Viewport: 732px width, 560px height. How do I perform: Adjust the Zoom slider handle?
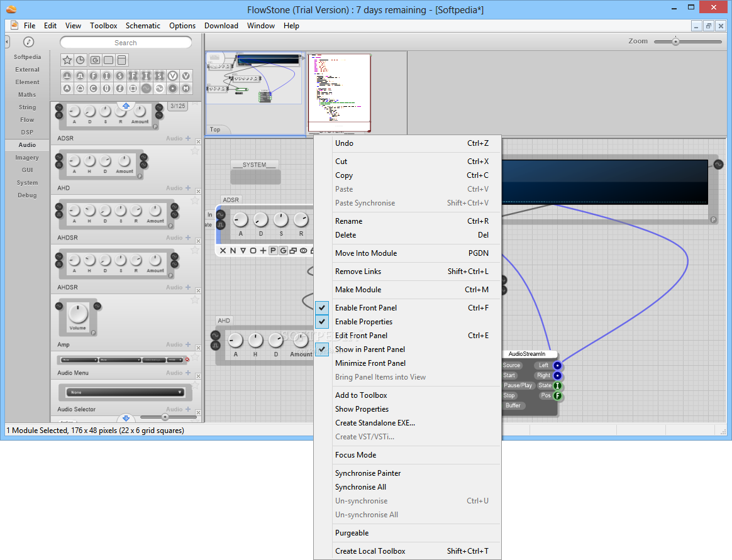675,41
